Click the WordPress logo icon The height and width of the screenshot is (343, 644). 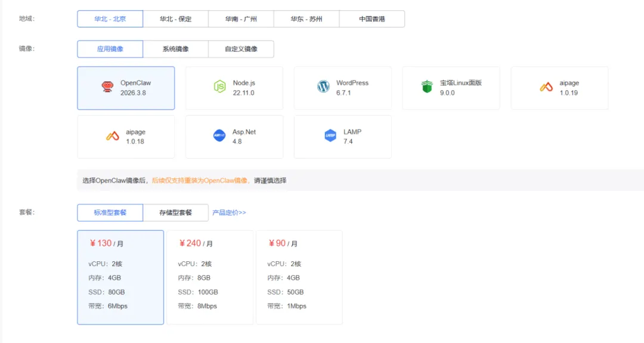323,87
